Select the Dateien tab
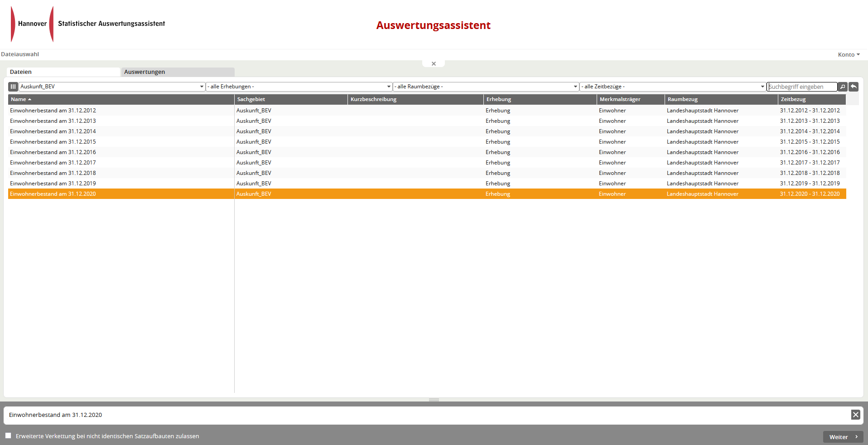868x445 pixels. (x=63, y=72)
